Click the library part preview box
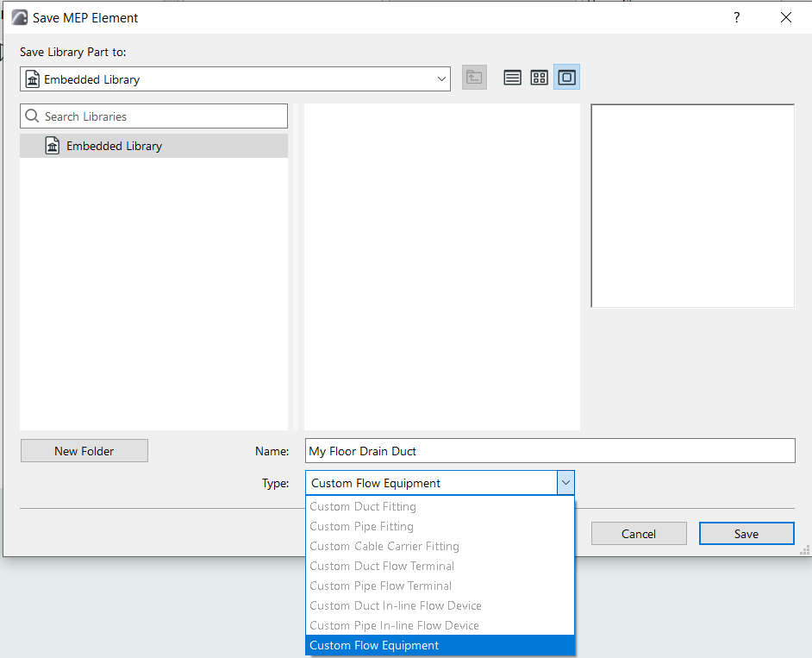The height and width of the screenshot is (658, 812). click(x=692, y=206)
